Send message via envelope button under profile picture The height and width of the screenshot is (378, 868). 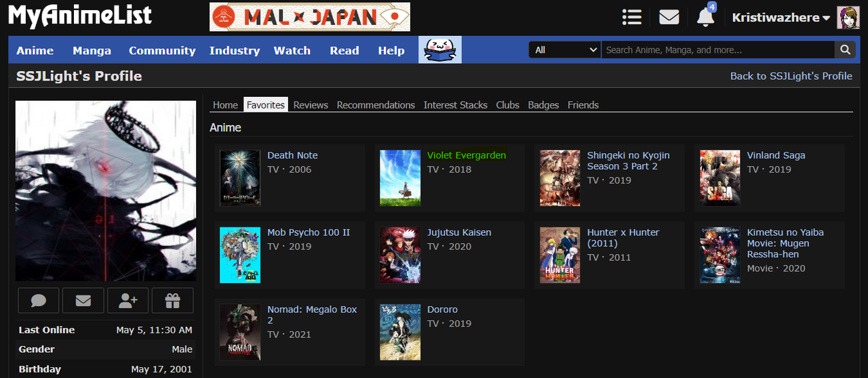click(83, 301)
